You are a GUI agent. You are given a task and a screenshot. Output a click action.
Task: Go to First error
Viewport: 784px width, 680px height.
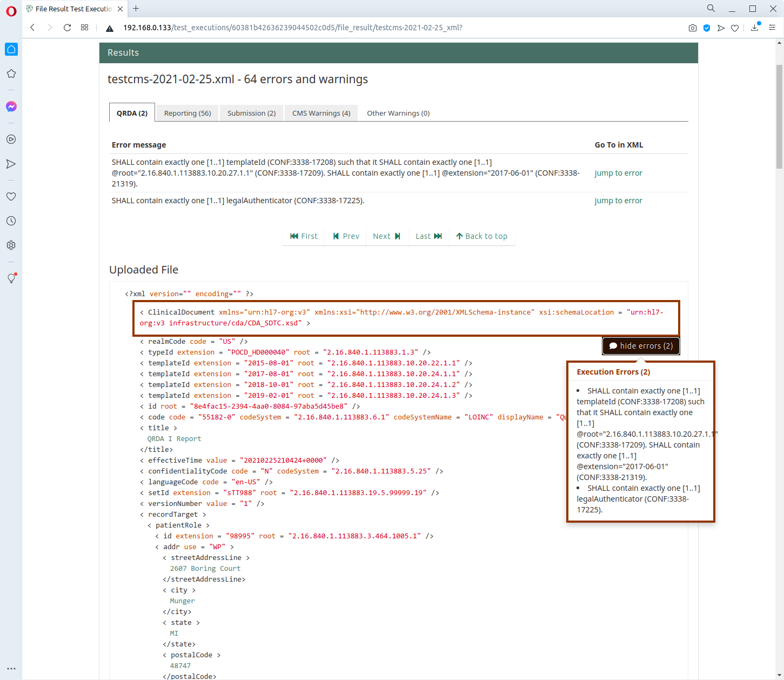point(304,236)
